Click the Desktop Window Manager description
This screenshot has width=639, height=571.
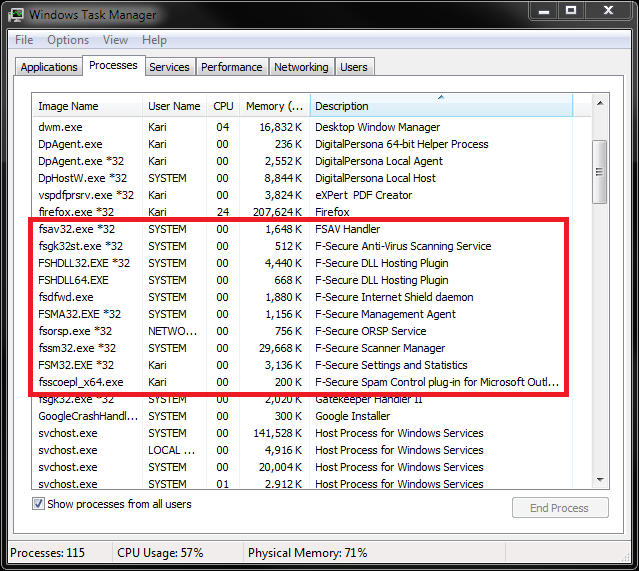pos(377,127)
